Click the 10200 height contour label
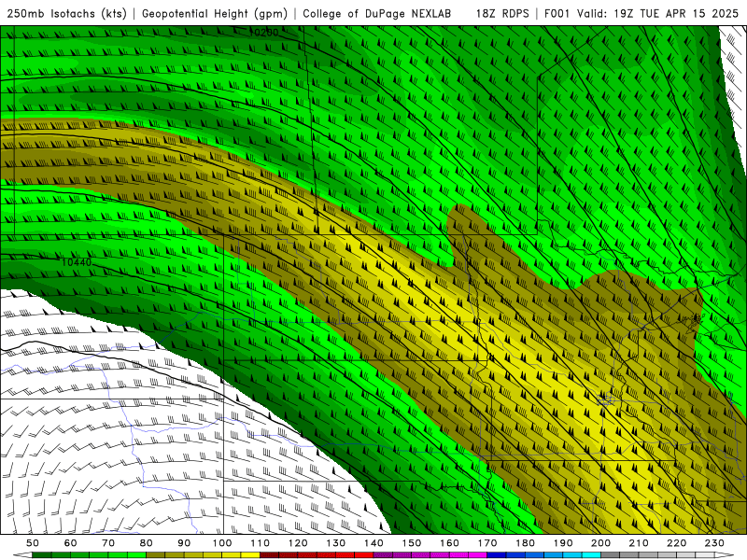The width and height of the screenshot is (747, 560). pyautogui.click(x=263, y=33)
